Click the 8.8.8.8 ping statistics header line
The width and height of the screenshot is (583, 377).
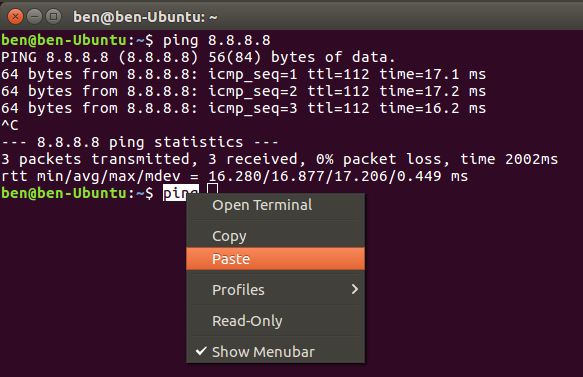click(139, 142)
